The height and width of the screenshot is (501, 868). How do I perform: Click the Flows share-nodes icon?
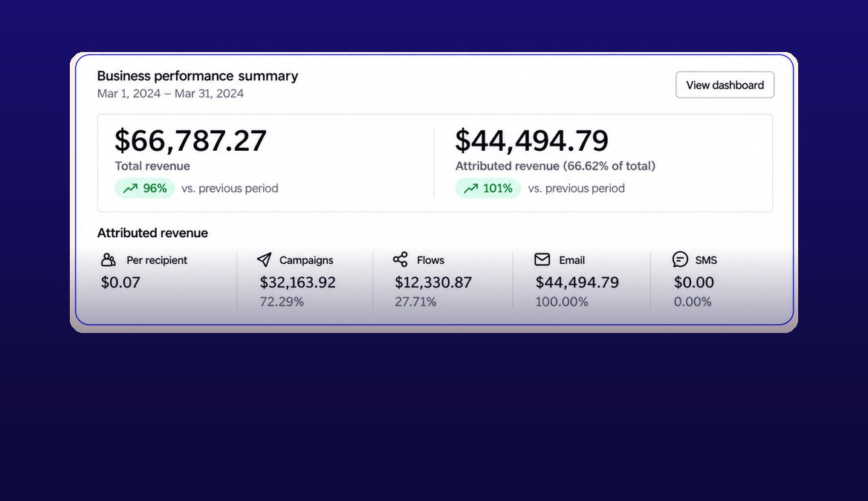401,259
